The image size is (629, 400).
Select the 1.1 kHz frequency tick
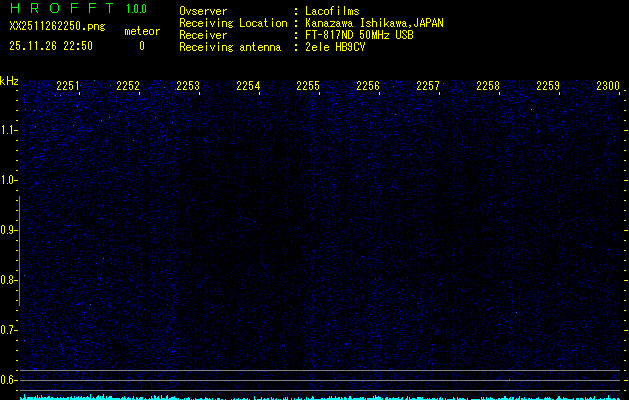pos(9,130)
